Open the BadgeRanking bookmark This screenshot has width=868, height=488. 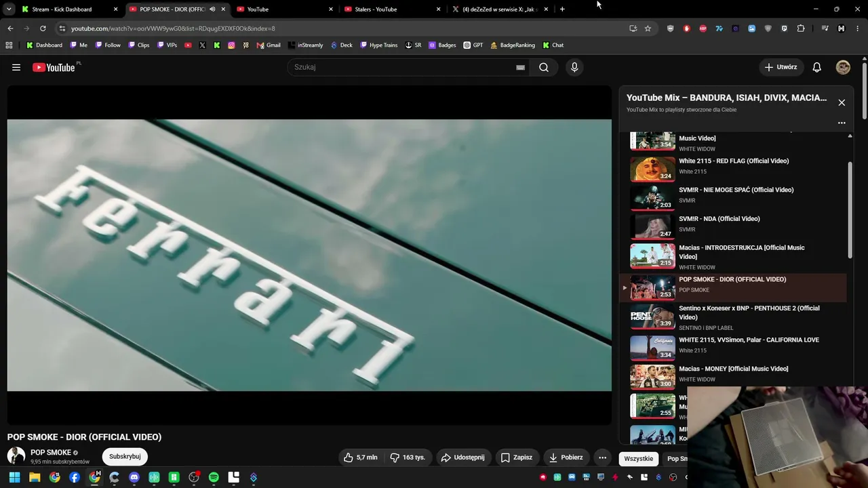pyautogui.click(x=513, y=45)
